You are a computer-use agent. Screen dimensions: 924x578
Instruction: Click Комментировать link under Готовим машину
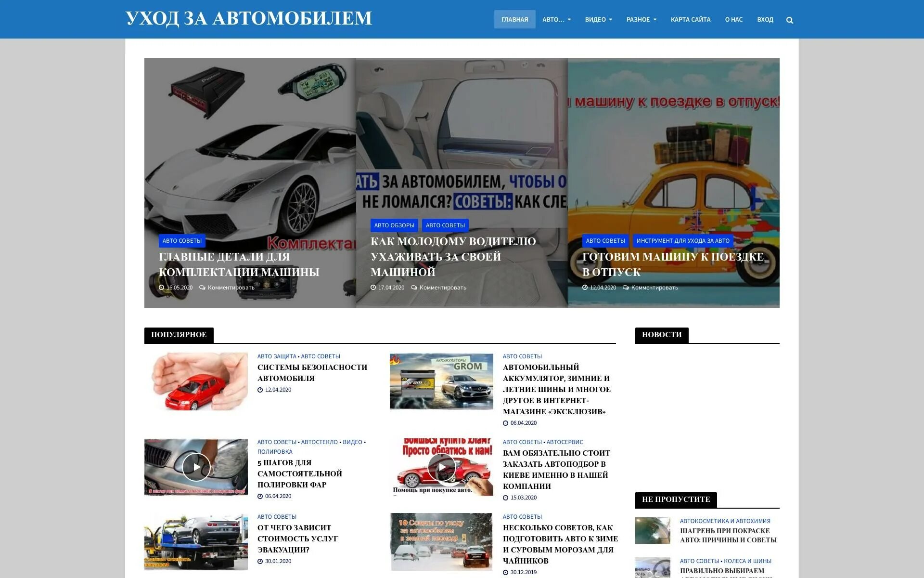click(x=654, y=288)
